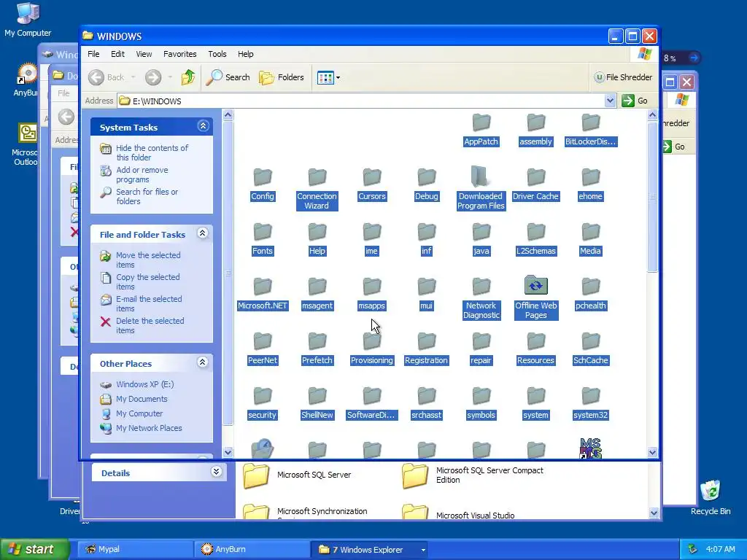Viewport: 747px width, 560px height.
Task: Click Copy the selected items link
Action: [147, 281]
